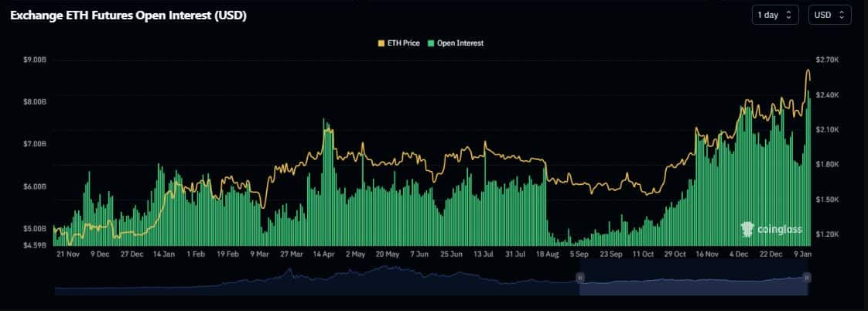This screenshot has height=311, width=868.
Task: Toggle the Open Interest series label
Action: (x=460, y=43)
